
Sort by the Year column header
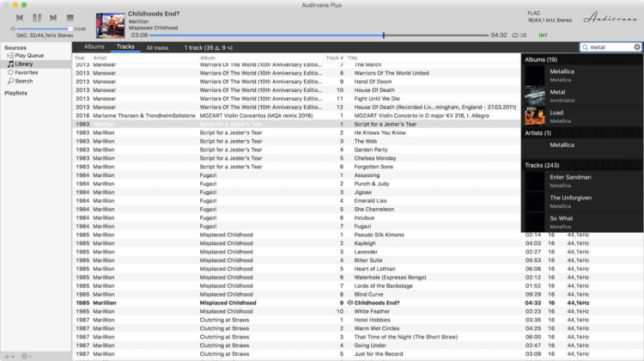80,58
